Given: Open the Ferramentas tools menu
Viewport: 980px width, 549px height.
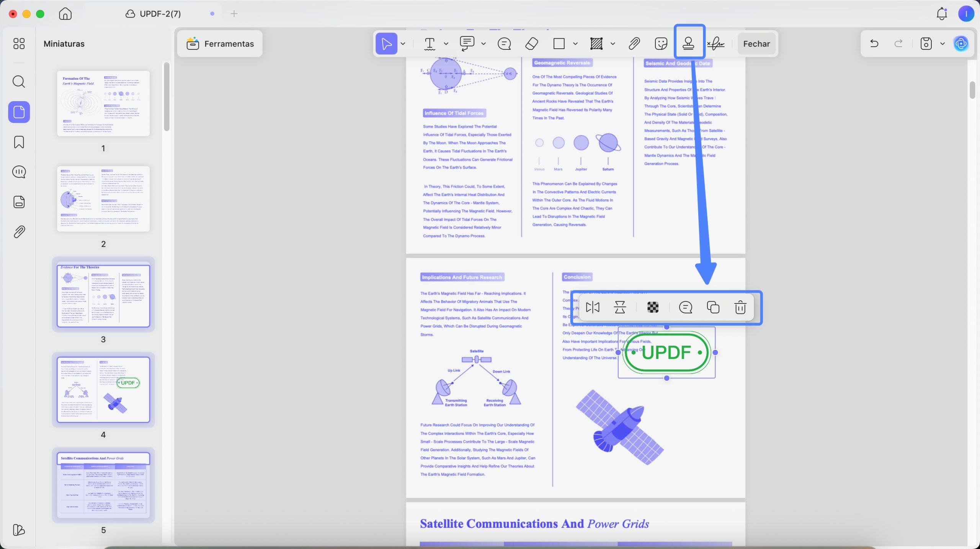Looking at the screenshot, I should (x=220, y=44).
